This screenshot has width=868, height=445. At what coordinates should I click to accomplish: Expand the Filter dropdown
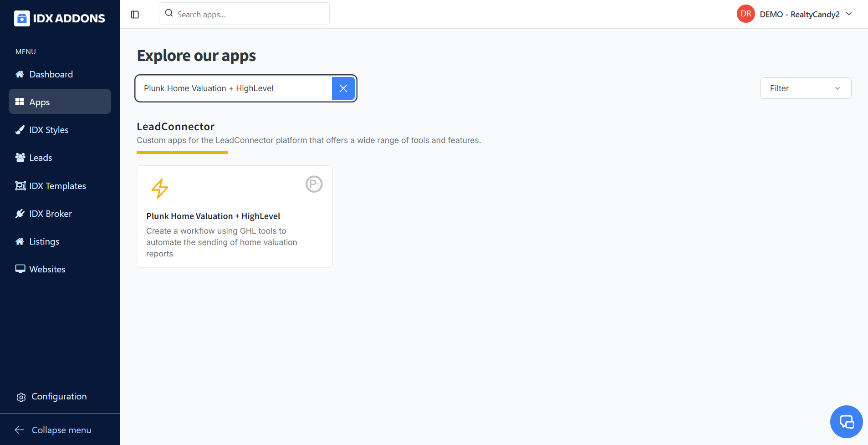[805, 88]
